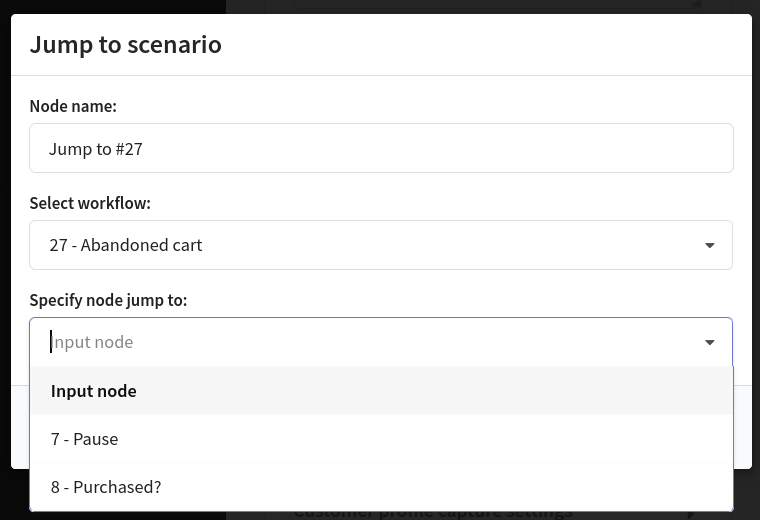
Task: Select the "Input node" option
Action: (381, 391)
